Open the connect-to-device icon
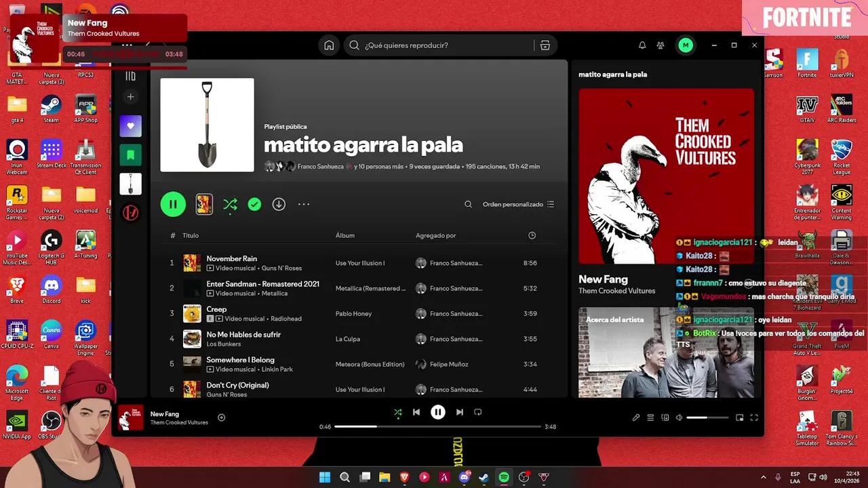 [665, 418]
